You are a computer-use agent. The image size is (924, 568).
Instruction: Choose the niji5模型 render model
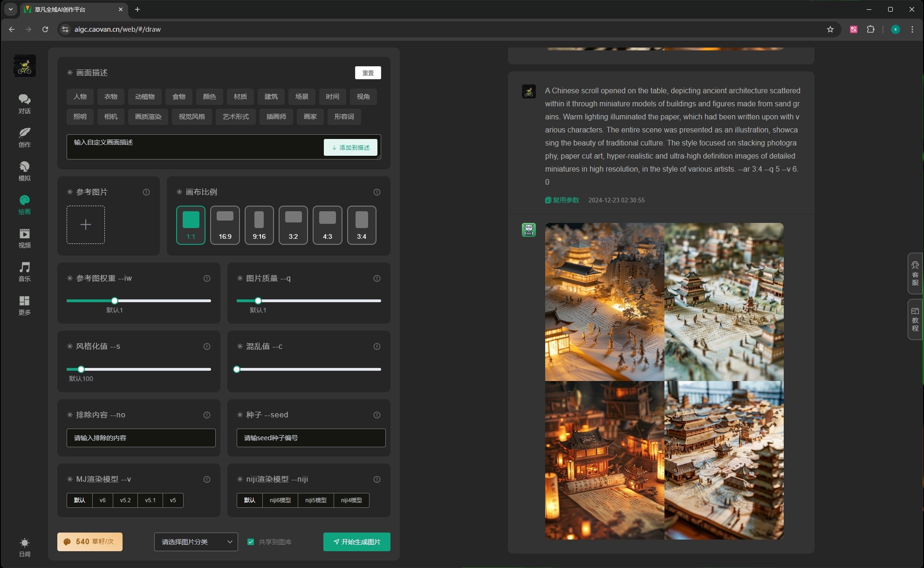(x=316, y=500)
